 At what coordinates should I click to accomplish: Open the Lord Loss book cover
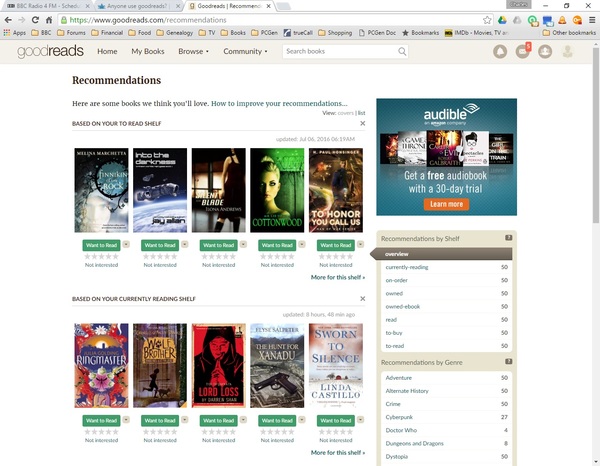218,365
